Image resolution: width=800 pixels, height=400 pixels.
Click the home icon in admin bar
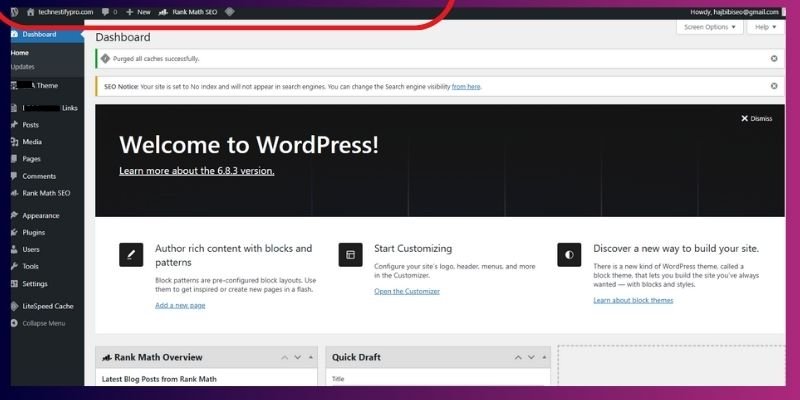31,12
